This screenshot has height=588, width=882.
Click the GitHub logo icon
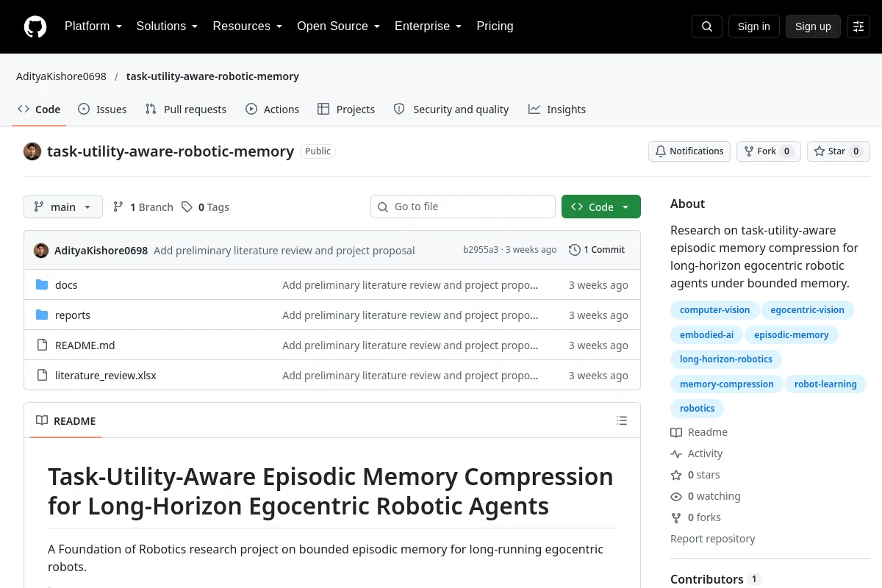[35, 26]
